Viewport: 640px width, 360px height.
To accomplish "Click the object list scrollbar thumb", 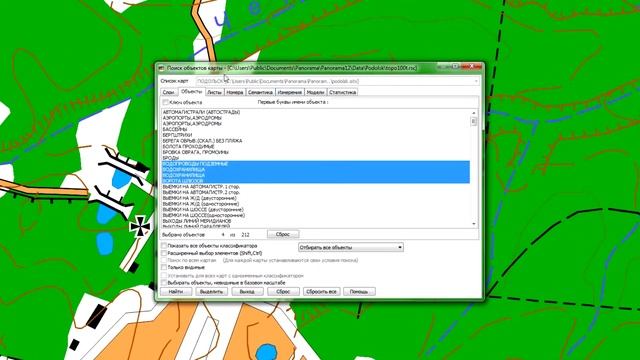I will [474, 121].
